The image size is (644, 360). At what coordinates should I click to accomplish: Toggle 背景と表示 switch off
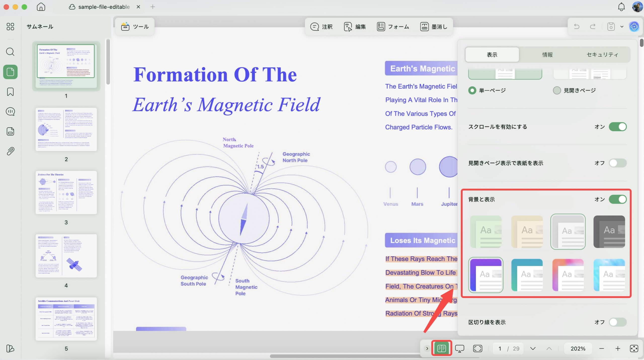(x=618, y=199)
